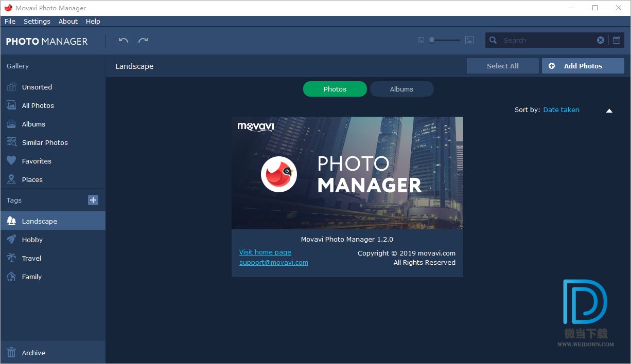Open the Visit home page link
631x364 pixels.
[265, 252]
